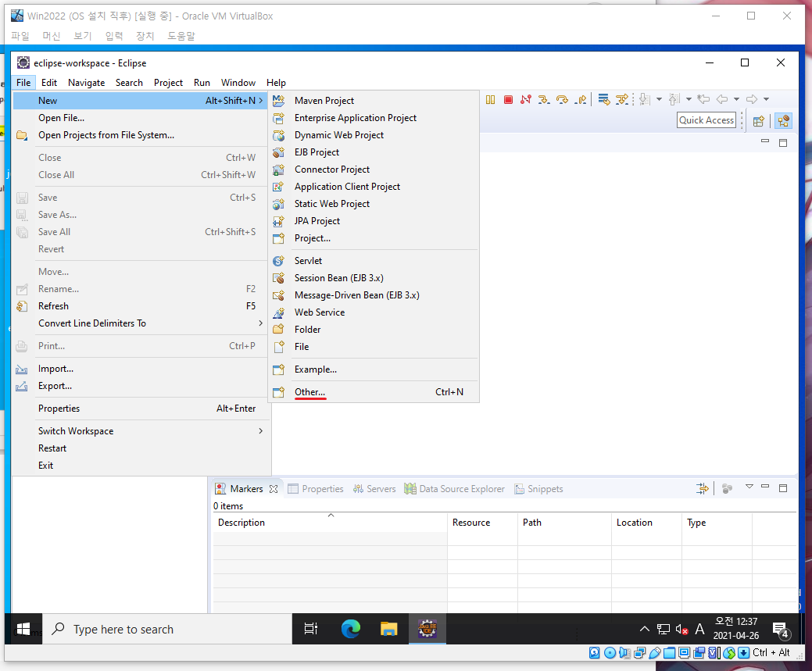Click the muted volume tray icon
812x671 pixels.
(681, 630)
